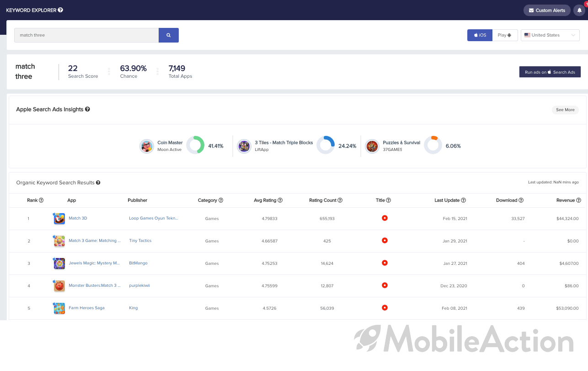Click the Coin Master green share donut

click(195, 145)
